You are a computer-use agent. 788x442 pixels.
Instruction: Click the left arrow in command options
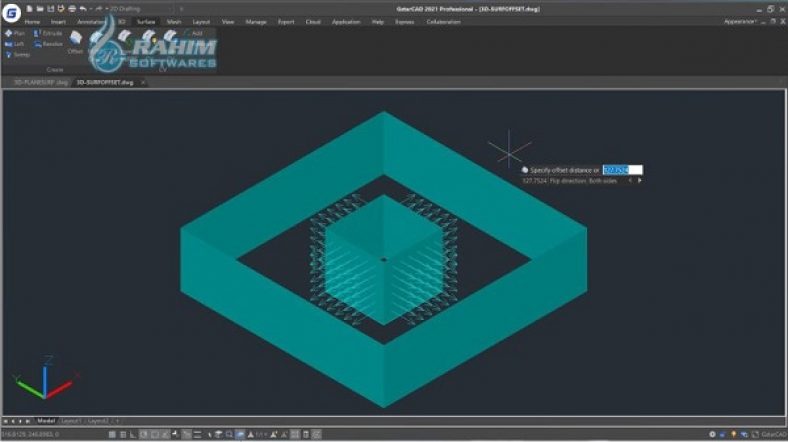click(630, 180)
